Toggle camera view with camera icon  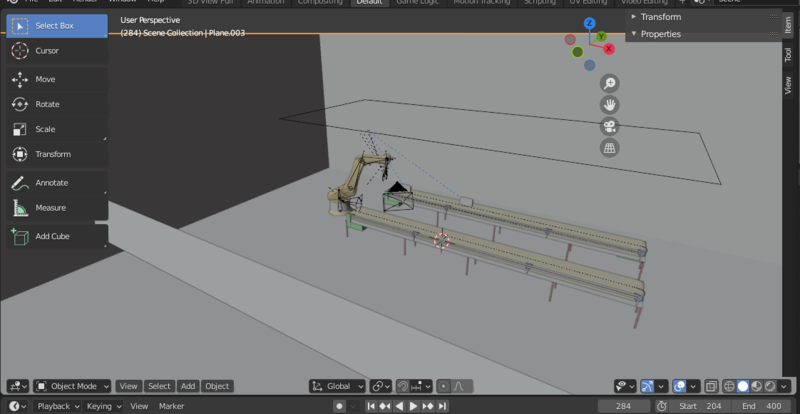click(x=608, y=126)
